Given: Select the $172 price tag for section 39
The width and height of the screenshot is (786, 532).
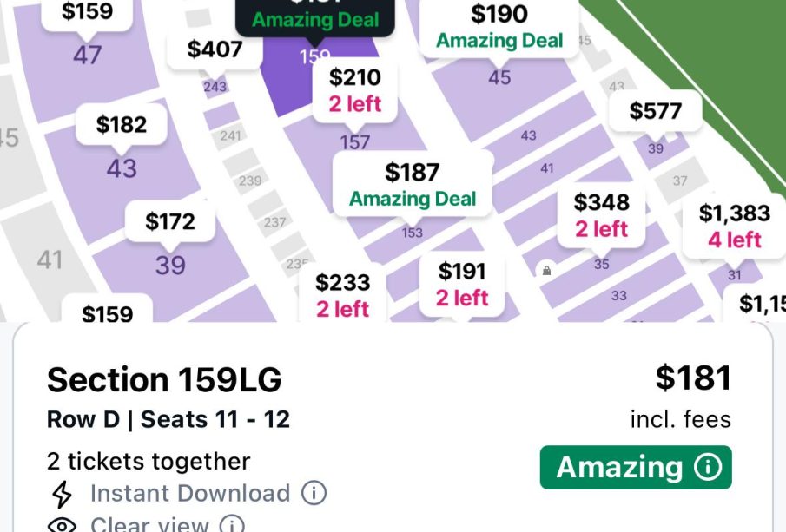Looking at the screenshot, I should click(x=170, y=221).
